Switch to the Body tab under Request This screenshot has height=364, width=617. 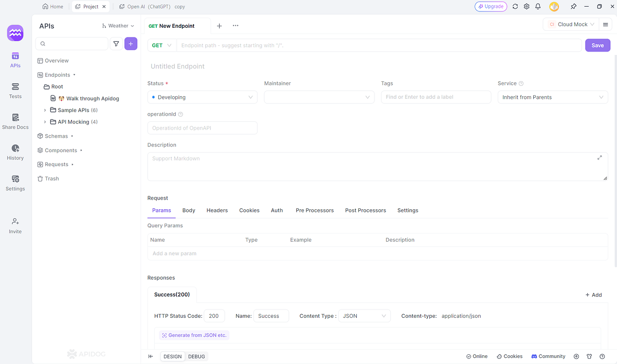(188, 210)
